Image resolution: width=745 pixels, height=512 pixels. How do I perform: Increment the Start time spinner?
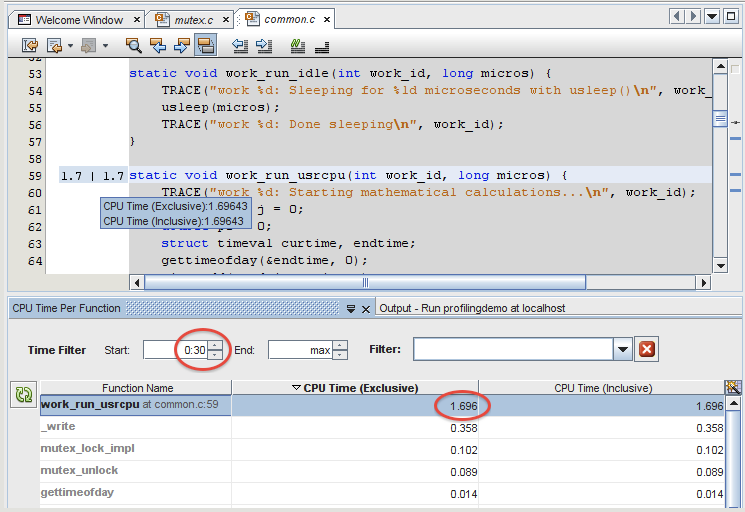coord(215,345)
